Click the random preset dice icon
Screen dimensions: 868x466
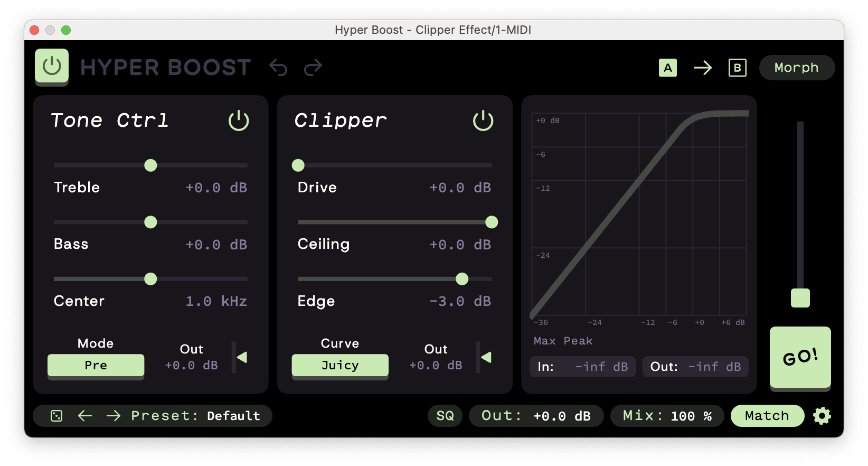[56, 416]
